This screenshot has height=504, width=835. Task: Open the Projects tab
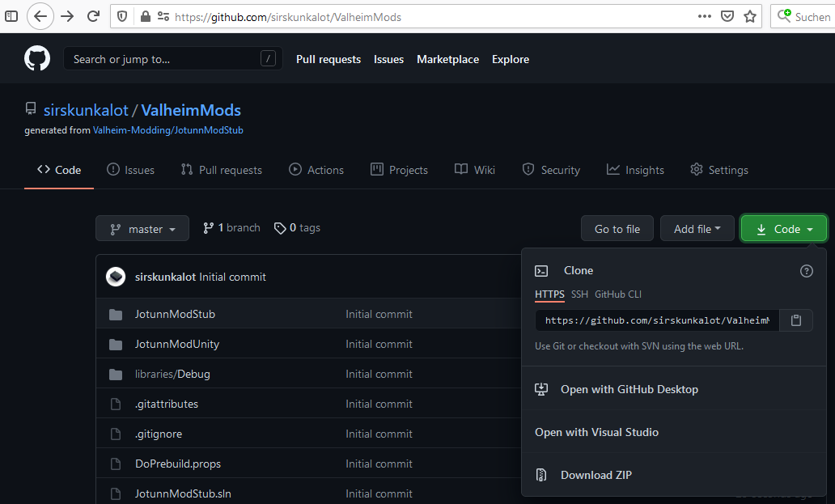point(400,170)
